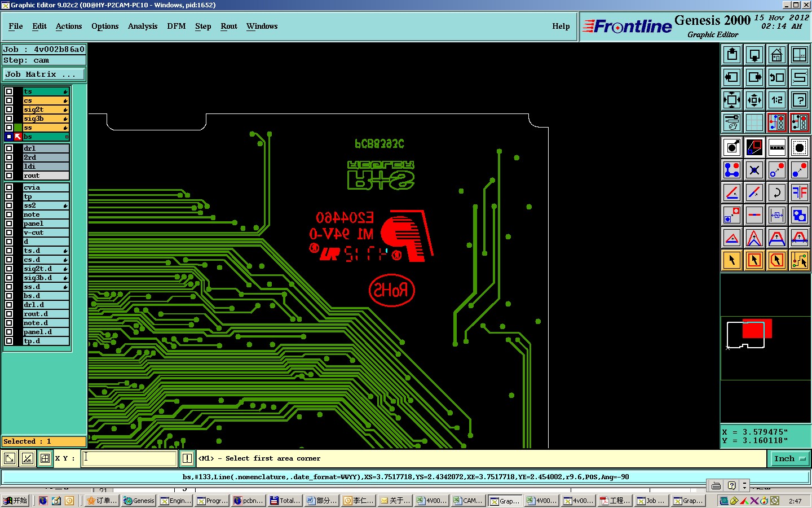Open the Actions menu
The height and width of the screenshot is (508, 812).
[69, 26]
